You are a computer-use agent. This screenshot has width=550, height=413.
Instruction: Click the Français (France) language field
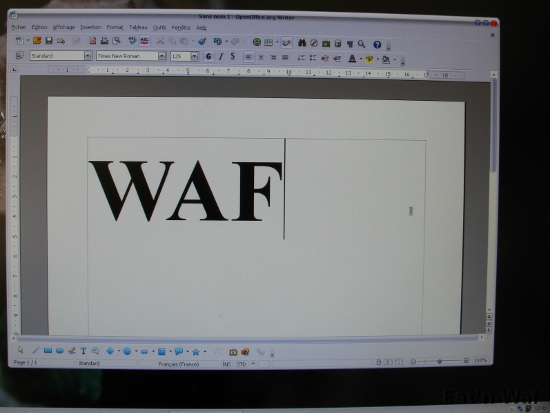[x=179, y=364]
